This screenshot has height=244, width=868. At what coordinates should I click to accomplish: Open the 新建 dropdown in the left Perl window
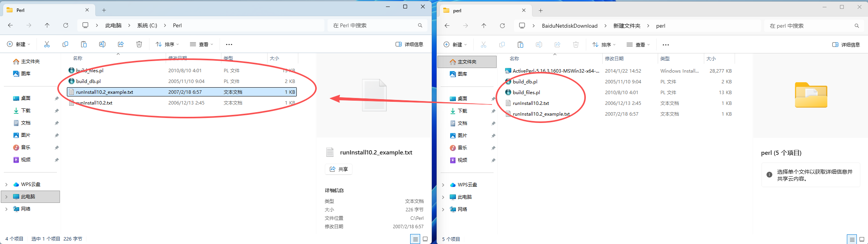tap(18, 45)
